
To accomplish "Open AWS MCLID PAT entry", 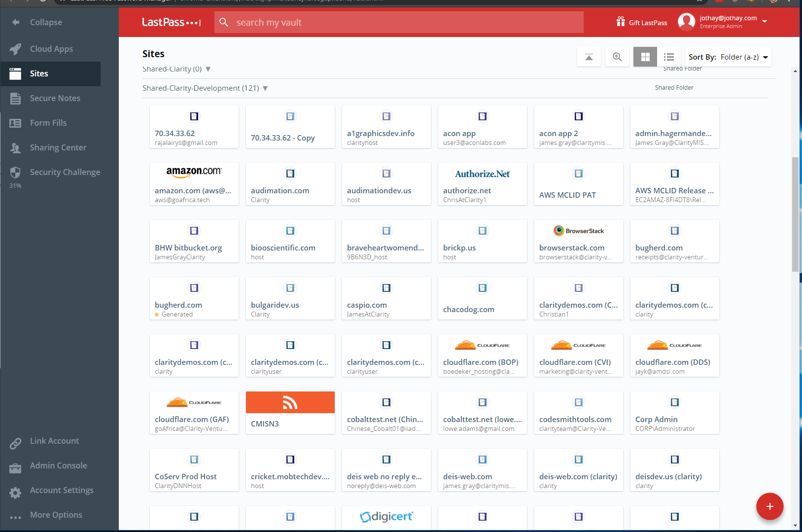I will click(x=579, y=184).
